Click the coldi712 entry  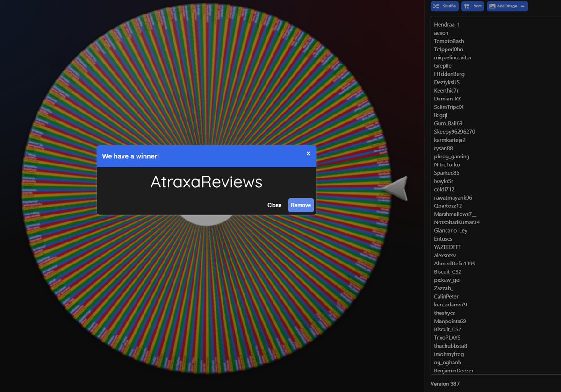[x=444, y=189]
